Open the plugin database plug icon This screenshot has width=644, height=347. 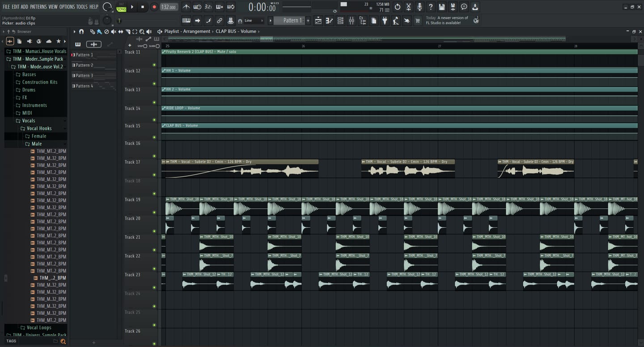pyautogui.click(x=385, y=21)
